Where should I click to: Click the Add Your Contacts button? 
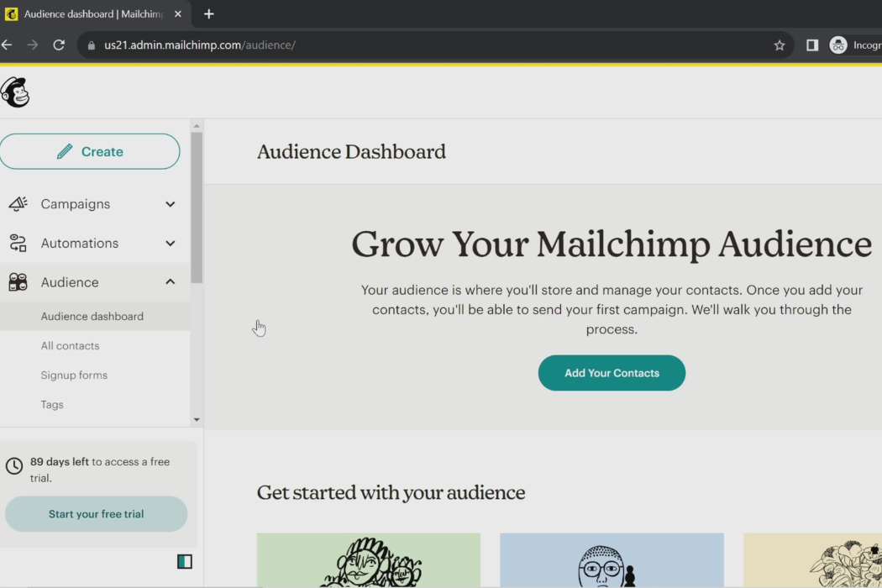612,373
